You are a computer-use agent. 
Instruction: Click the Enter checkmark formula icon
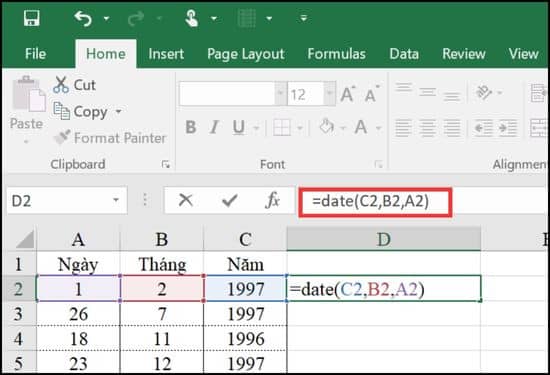coord(230,201)
